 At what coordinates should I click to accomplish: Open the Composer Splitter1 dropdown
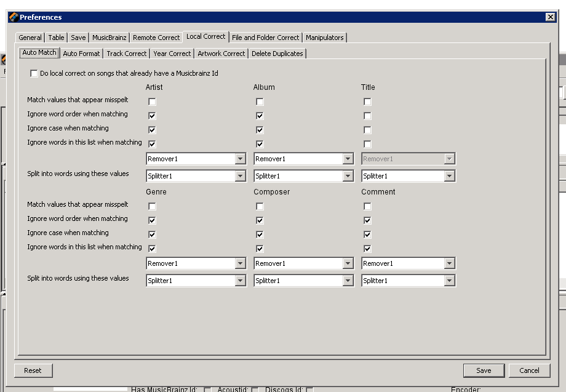coord(303,281)
